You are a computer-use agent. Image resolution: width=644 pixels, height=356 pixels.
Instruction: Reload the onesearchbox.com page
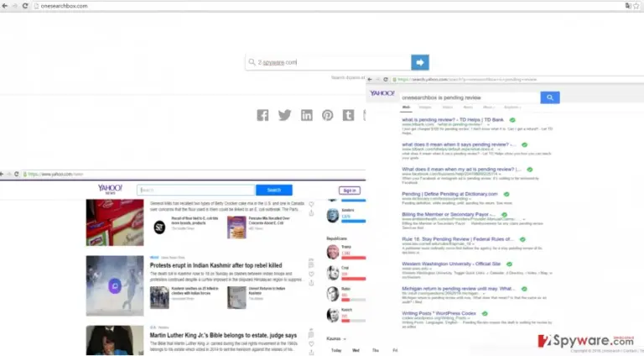click(25, 6)
